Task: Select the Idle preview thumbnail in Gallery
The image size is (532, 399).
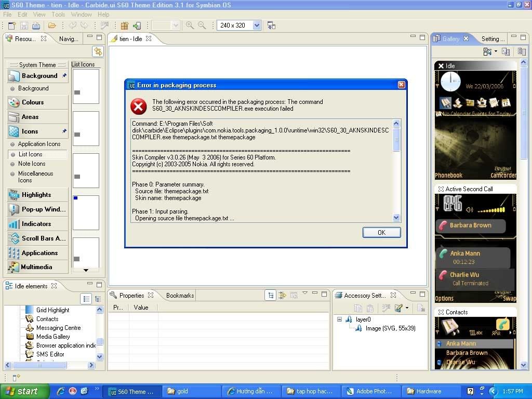Action: [x=475, y=120]
